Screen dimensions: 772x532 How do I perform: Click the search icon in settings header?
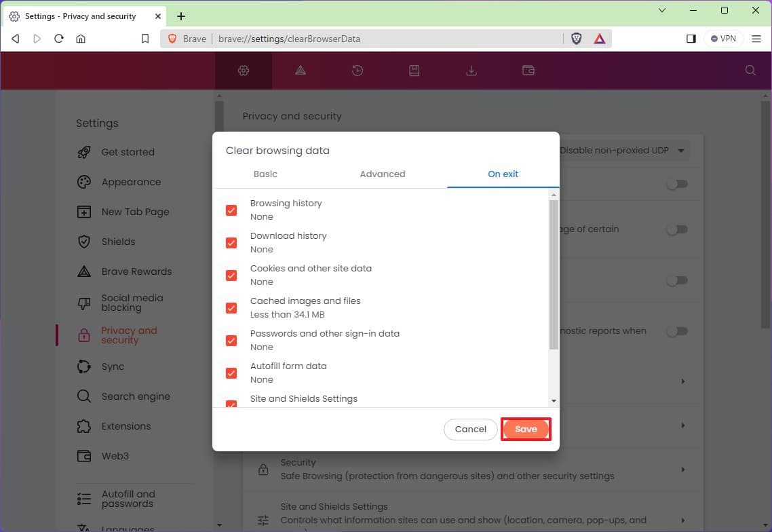pyautogui.click(x=750, y=70)
